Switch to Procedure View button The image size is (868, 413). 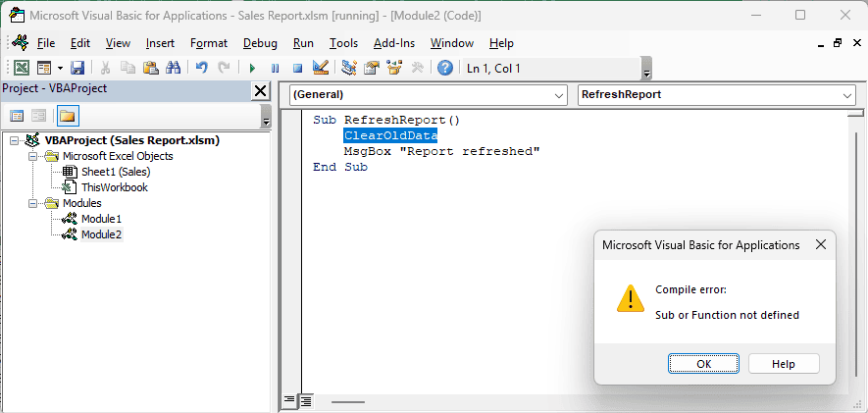point(289,400)
